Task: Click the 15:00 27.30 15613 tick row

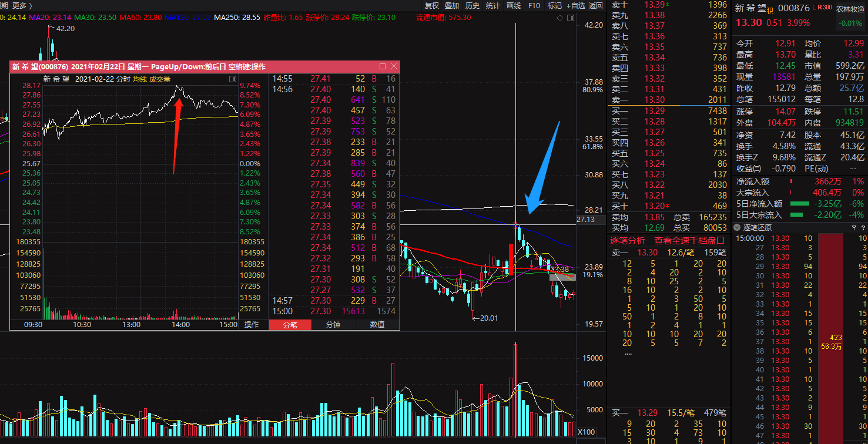Action: (334, 311)
